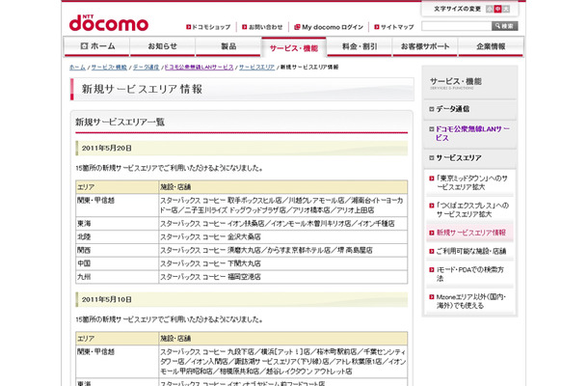This screenshot has height=386, width=588.
Task: Click データ通信 in the breadcrumb
Action: (x=146, y=68)
